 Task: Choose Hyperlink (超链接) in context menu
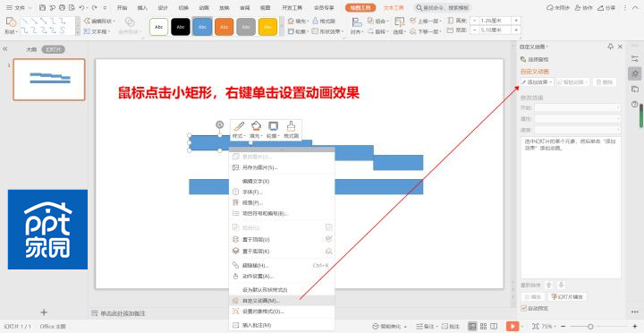(282, 265)
